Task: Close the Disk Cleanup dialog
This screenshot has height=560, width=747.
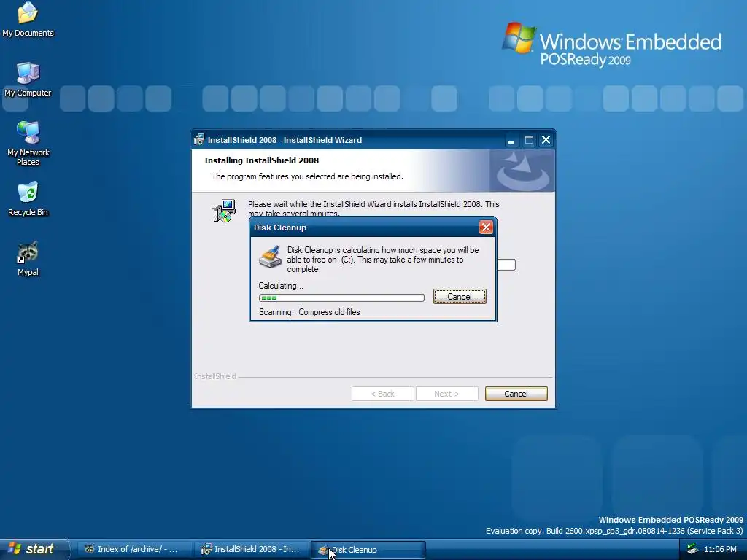Action: pos(486,227)
